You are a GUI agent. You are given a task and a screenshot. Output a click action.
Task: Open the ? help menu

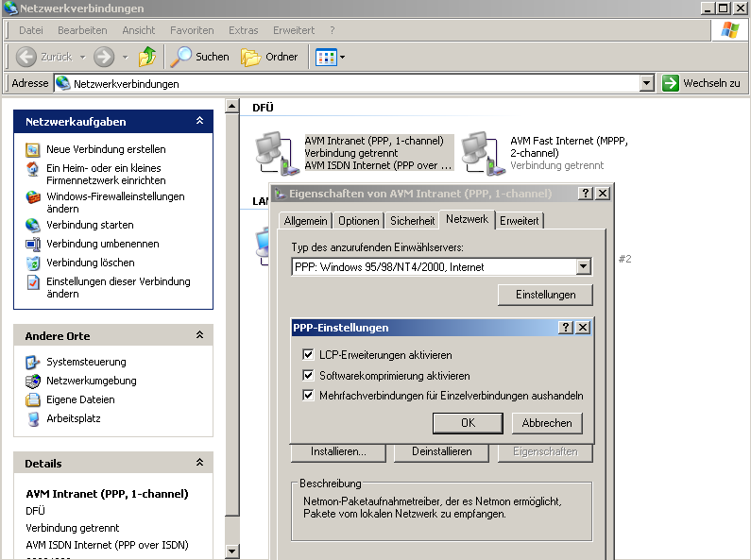click(333, 30)
